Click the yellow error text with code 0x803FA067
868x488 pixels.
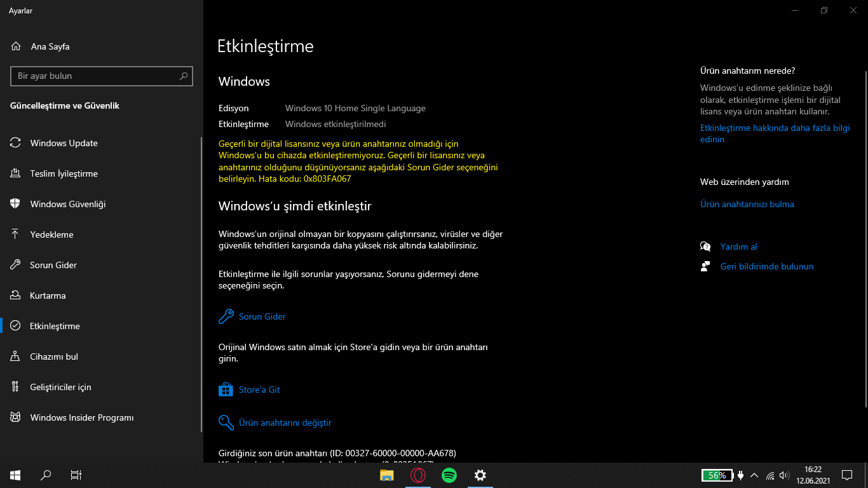(358, 161)
